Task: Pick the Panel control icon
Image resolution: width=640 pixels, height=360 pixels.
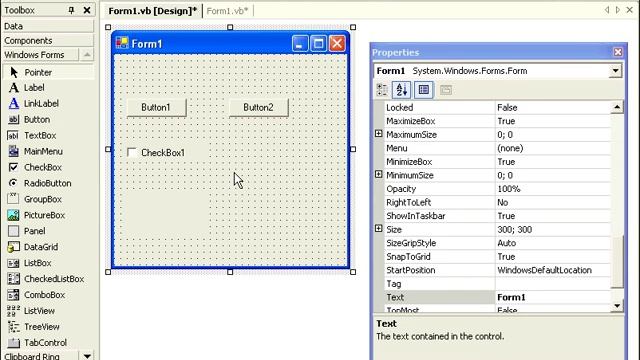Action: pyautogui.click(x=13, y=231)
